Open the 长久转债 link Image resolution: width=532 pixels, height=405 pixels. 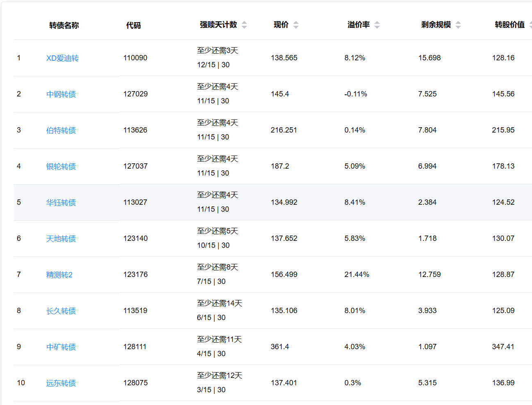(61, 311)
